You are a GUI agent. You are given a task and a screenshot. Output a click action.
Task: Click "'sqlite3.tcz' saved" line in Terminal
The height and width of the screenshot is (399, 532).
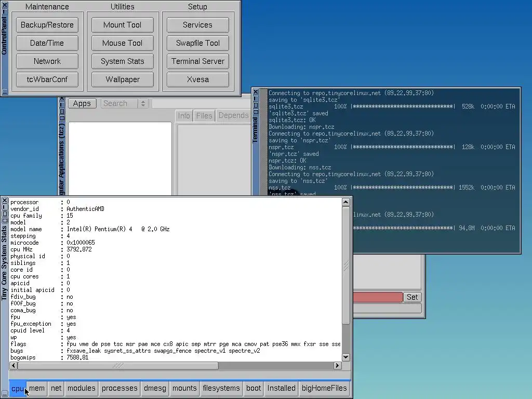[x=298, y=113]
